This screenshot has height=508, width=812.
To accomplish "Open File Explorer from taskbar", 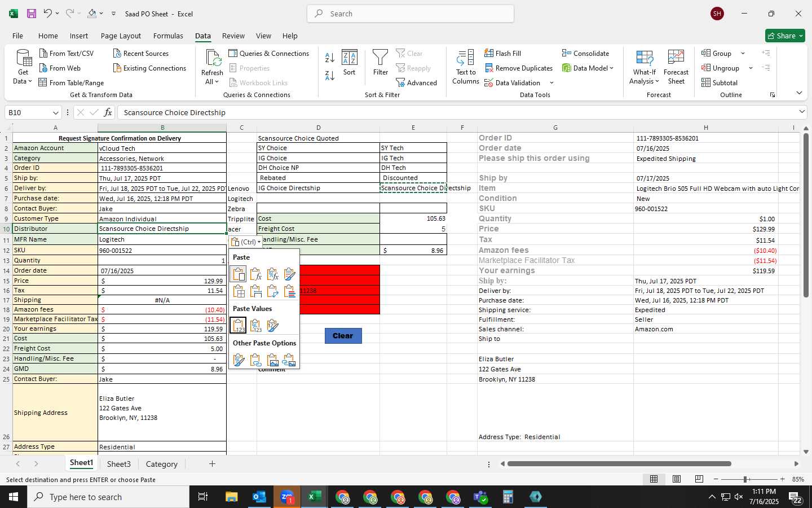I will click(231, 497).
